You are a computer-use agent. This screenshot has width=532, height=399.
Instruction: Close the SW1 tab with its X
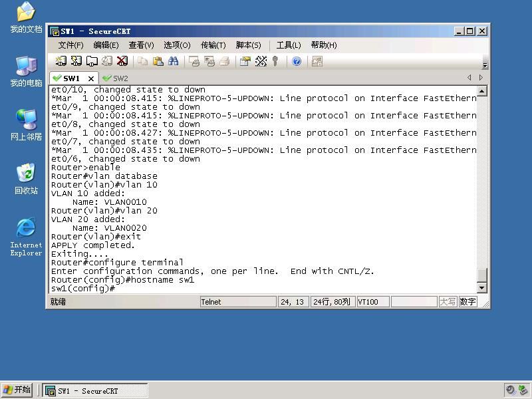(x=91, y=78)
